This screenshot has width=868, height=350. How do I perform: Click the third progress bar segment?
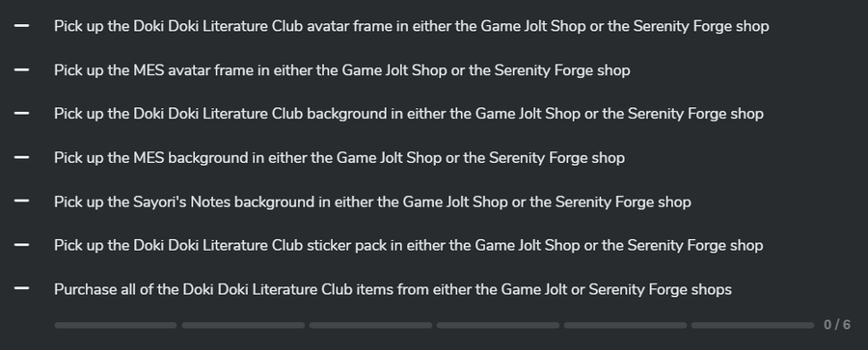click(x=370, y=326)
